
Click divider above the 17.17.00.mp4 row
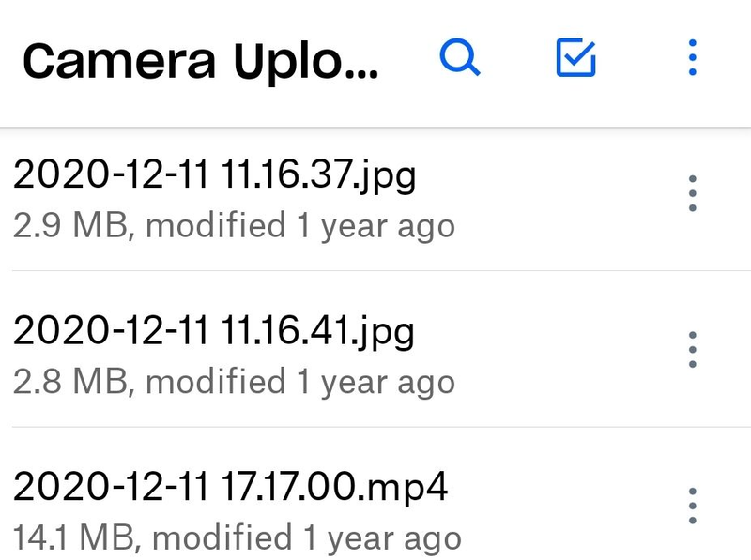point(375,427)
